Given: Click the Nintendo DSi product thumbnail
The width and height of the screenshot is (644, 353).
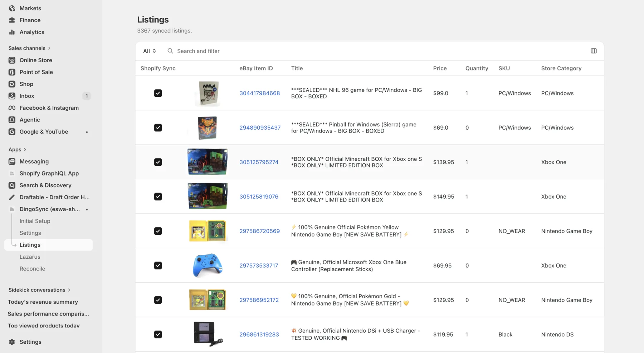Looking at the screenshot, I should pyautogui.click(x=208, y=334).
